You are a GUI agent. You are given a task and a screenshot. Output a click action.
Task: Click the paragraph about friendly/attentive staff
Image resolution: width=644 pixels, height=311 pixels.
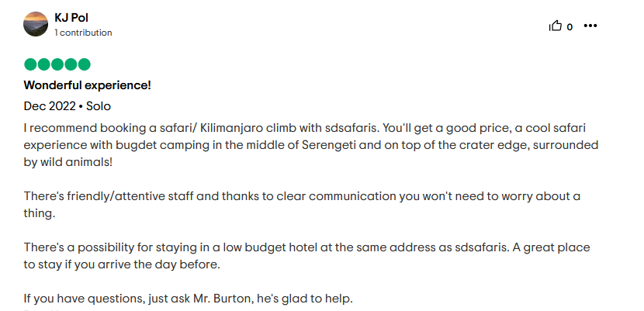tap(302, 204)
